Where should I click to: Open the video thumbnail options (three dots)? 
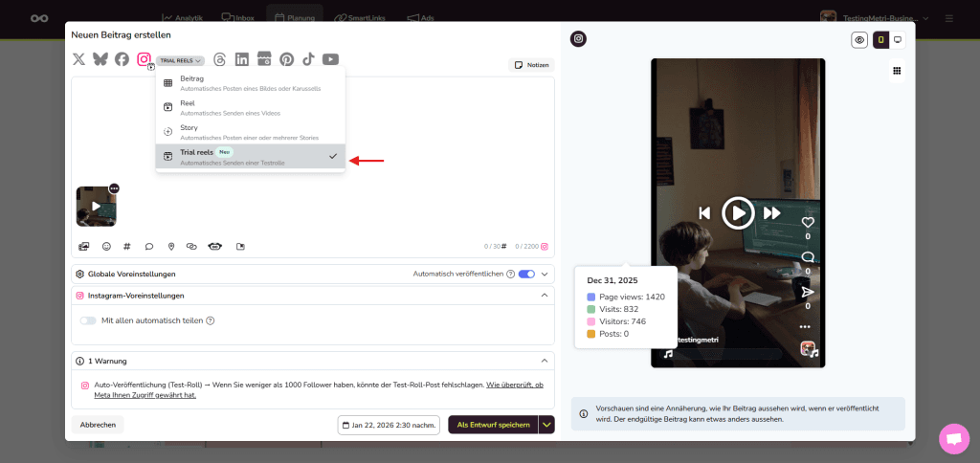click(x=114, y=188)
